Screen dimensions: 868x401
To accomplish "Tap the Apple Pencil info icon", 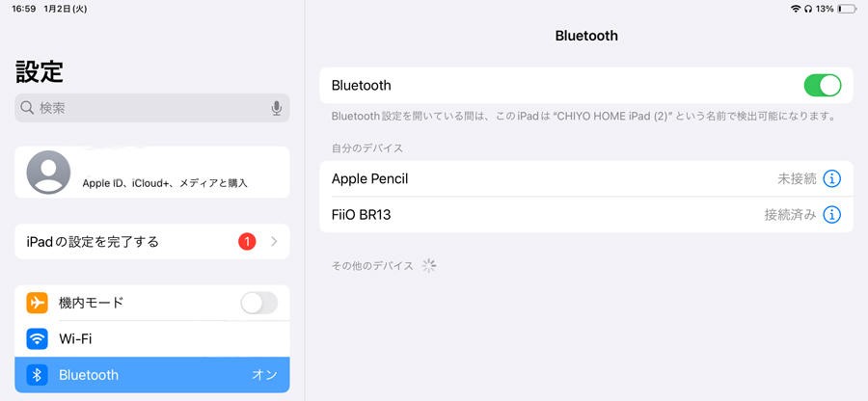I will coord(832,178).
